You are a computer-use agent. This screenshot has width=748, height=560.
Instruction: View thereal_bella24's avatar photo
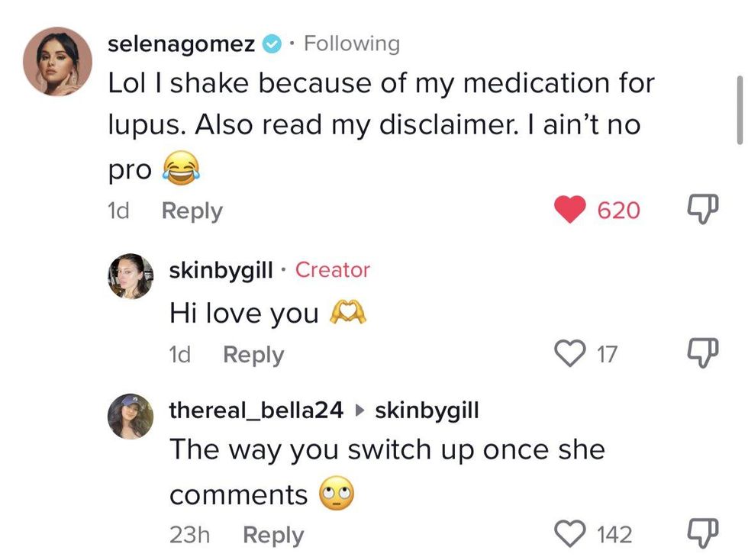(x=131, y=417)
